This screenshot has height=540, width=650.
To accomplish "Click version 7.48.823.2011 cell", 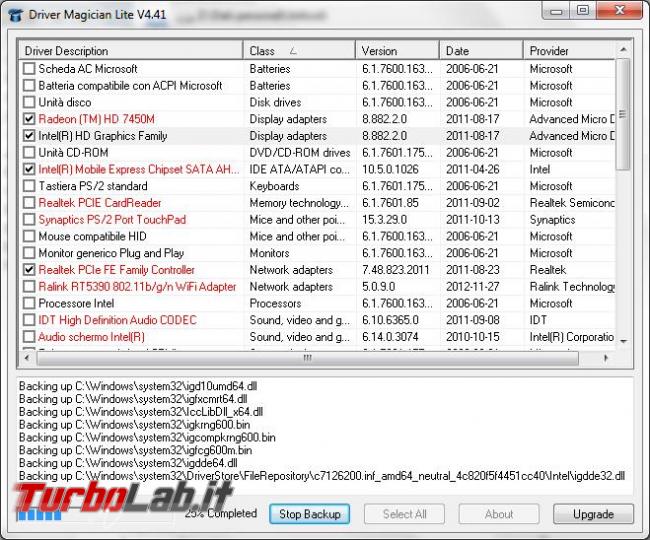I will tap(395, 270).
